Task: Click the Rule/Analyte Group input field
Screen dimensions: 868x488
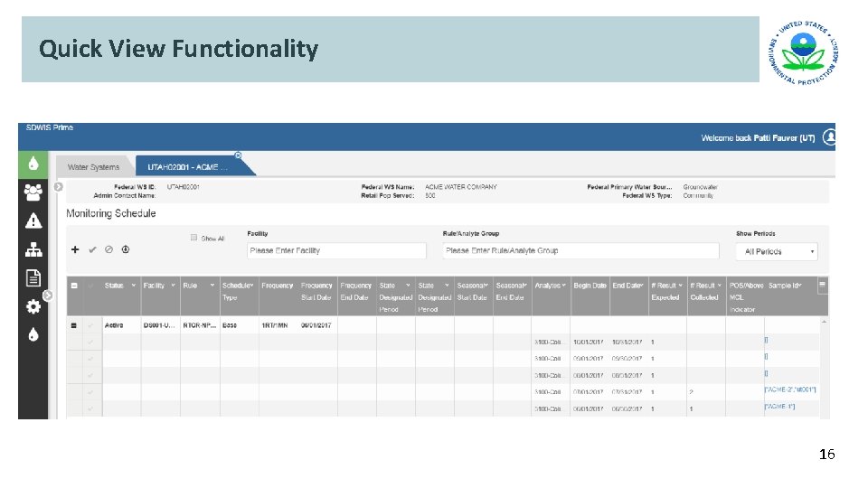Action: pyautogui.click(x=580, y=250)
